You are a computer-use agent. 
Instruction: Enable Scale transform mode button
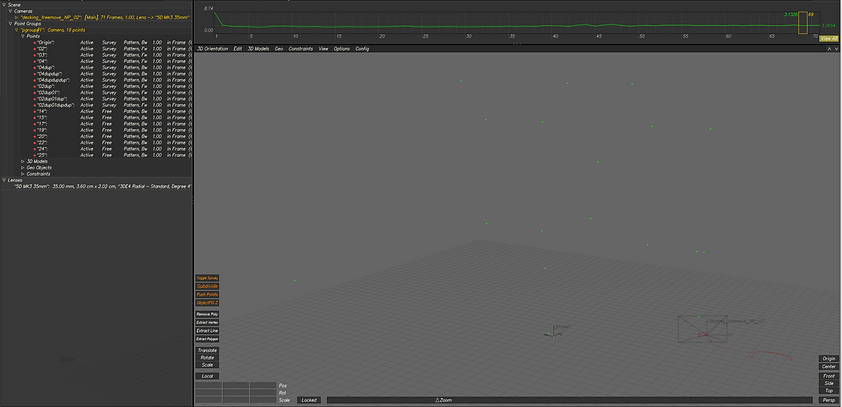(207, 365)
